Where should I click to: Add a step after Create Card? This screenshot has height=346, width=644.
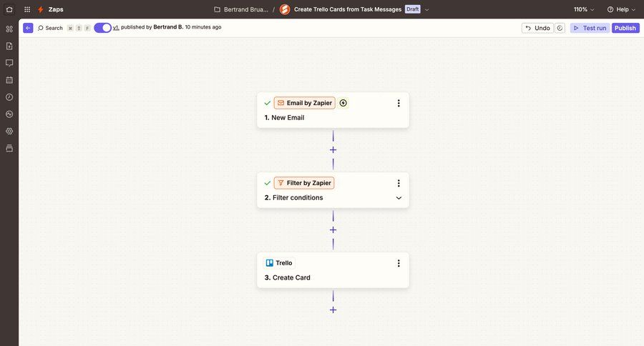pyautogui.click(x=333, y=310)
